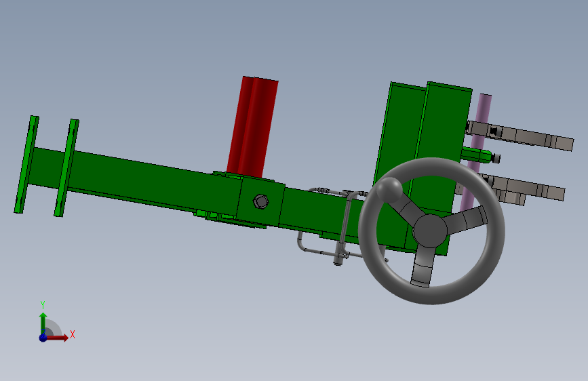The height and width of the screenshot is (381, 588).
Task: Select the round knob on the handwheel
Action: pos(389,188)
